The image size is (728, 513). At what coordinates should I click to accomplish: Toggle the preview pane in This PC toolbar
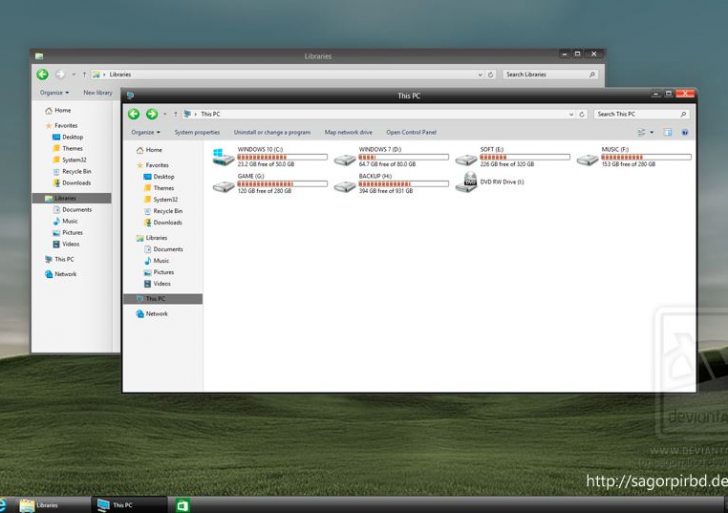(668, 132)
